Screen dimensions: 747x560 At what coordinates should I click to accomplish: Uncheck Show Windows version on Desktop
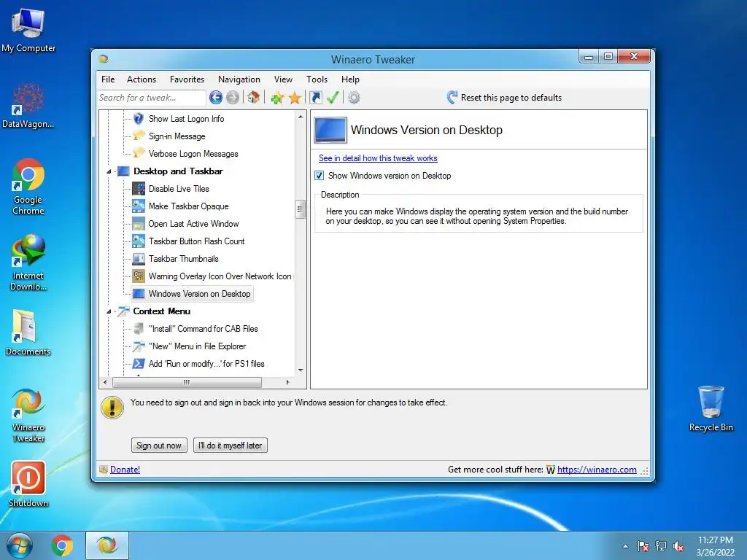[320, 176]
